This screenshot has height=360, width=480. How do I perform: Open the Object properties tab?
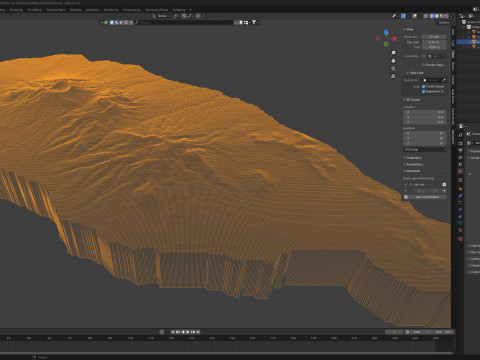[x=460, y=189]
